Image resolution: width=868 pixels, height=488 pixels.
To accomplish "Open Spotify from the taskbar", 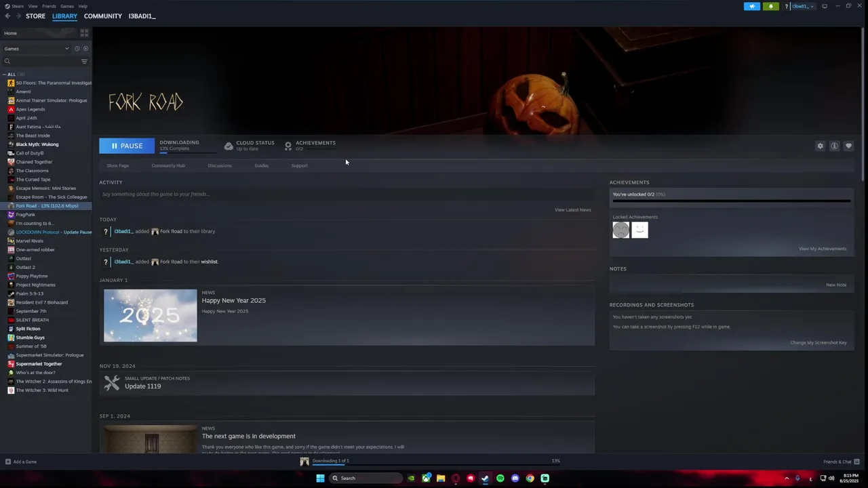I will (x=500, y=478).
